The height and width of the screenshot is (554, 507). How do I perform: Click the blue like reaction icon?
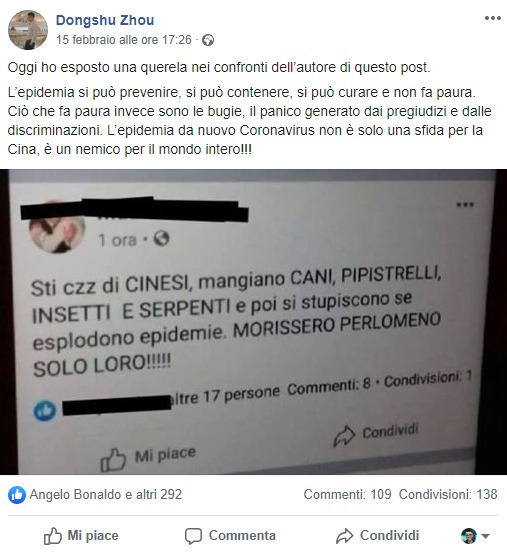tap(17, 495)
